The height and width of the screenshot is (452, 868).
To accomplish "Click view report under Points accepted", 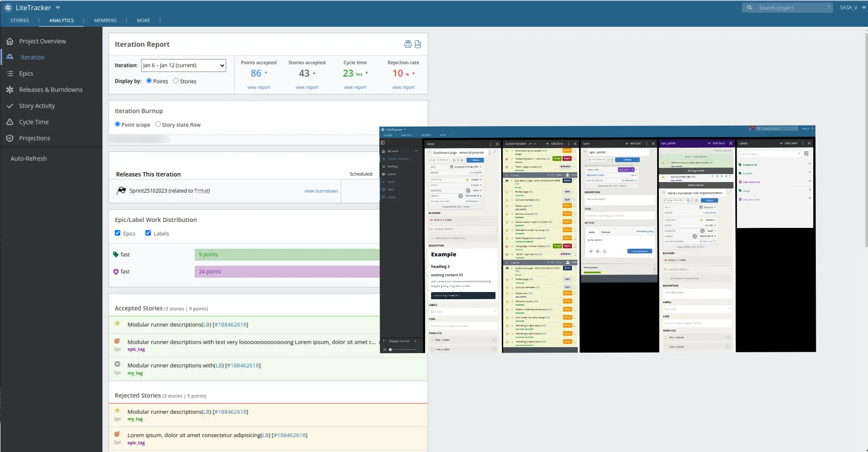I will click(258, 87).
